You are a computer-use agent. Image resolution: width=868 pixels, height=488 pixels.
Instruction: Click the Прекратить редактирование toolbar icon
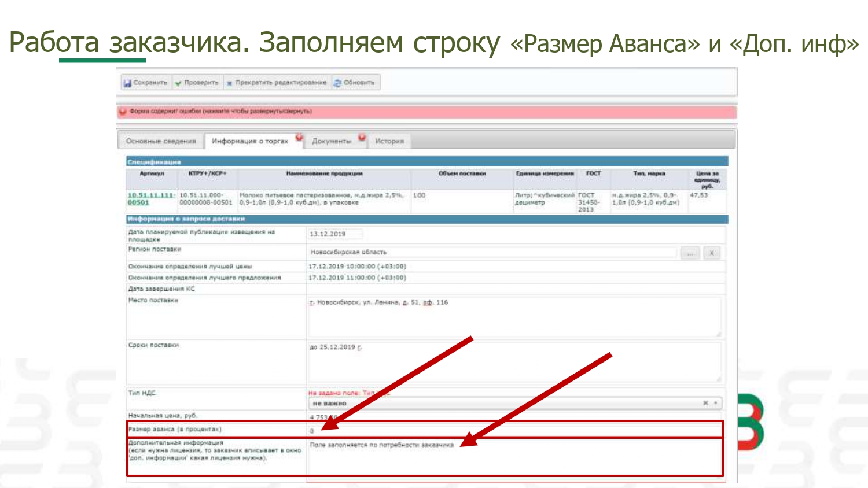[x=229, y=83]
